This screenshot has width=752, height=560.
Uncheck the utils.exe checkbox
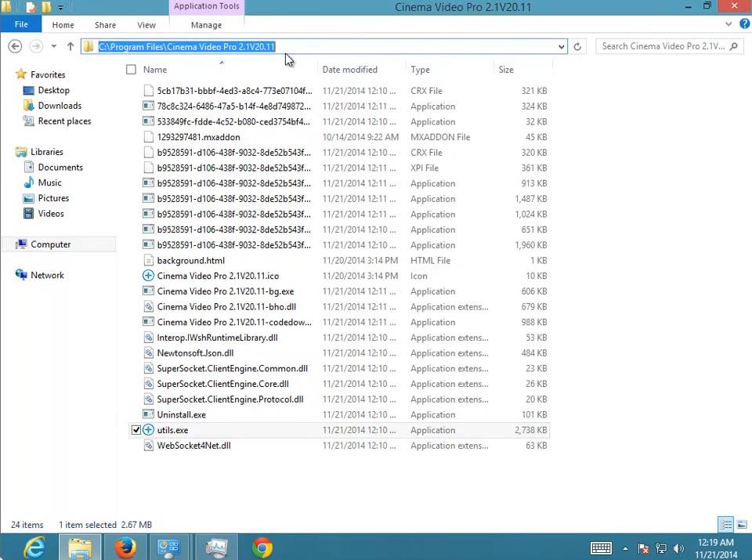(136, 430)
